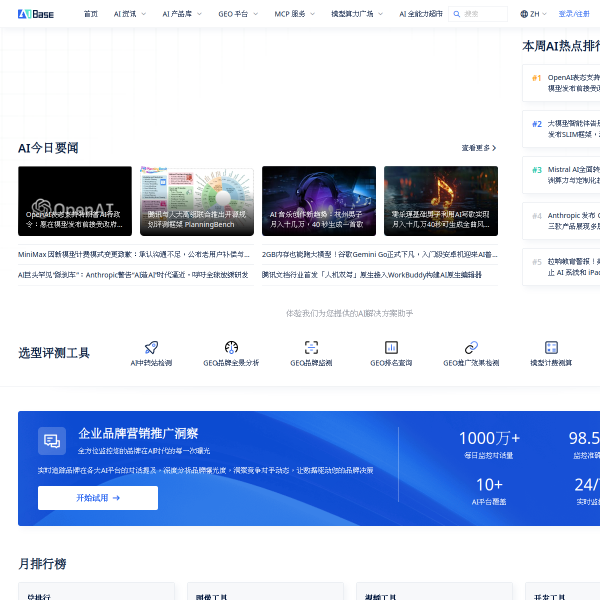Expand the chevron beside AI 产品库
600x600 pixels.
click(199, 14)
